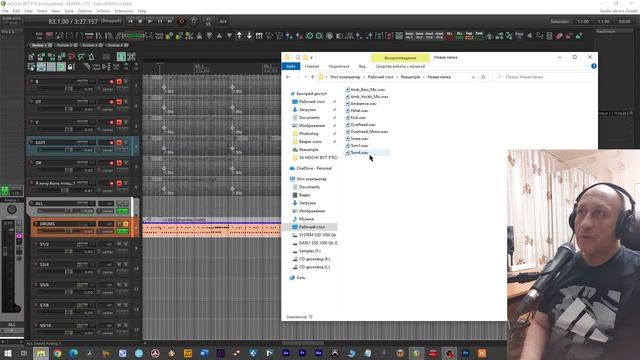Open Reasample in Explorer quick access
The height and width of the screenshot is (360, 640).
[x=308, y=149]
